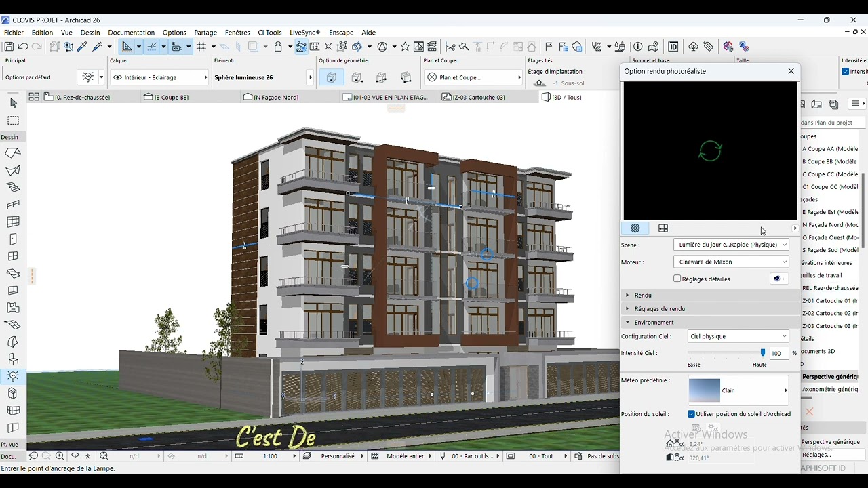The width and height of the screenshot is (868, 488).
Task: Select the eyedropper pick-up parameters tool
Action: coord(82,47)
